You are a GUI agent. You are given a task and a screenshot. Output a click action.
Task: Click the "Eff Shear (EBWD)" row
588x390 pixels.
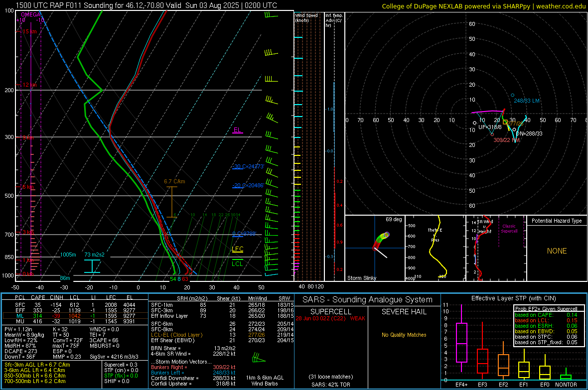coord(222,341)
